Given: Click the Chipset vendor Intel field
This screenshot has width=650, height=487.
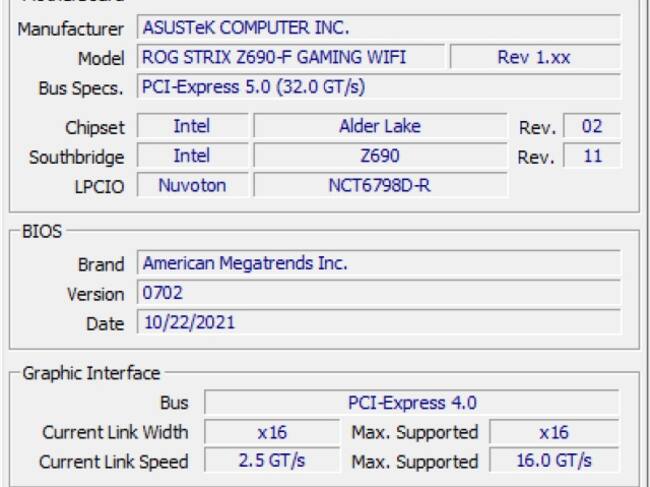Looking at the screenshot, I should (x=191, y=126).
